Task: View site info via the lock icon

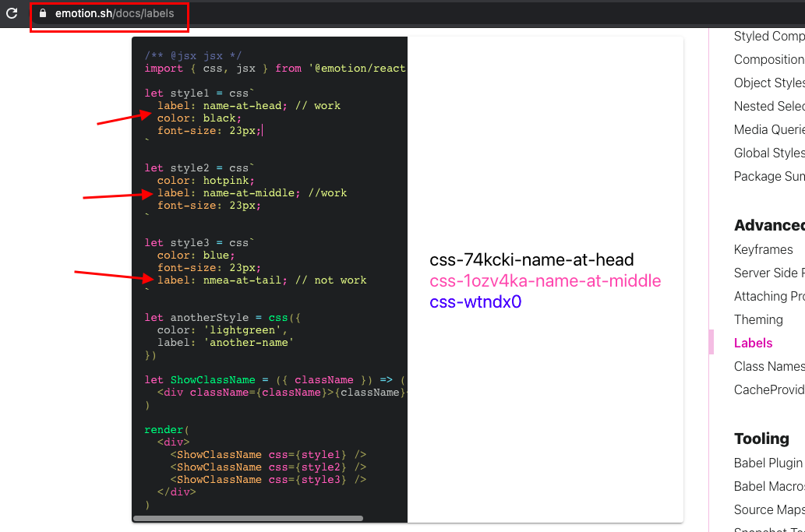Action: point(43,13)
